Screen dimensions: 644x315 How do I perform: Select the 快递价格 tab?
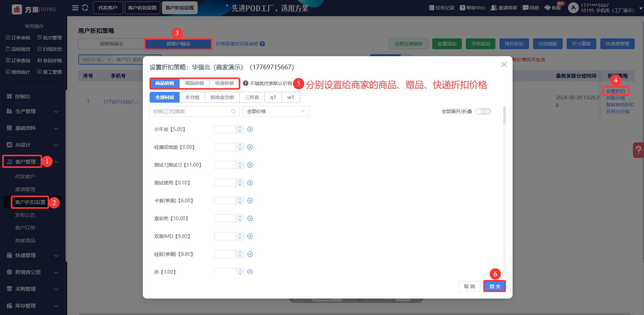pyautogui.click(x=225, y=83)
